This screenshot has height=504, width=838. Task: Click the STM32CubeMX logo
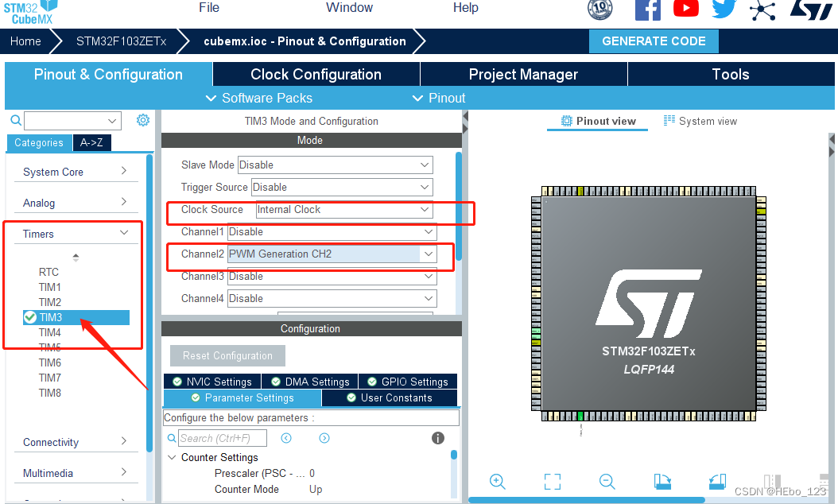30,12
